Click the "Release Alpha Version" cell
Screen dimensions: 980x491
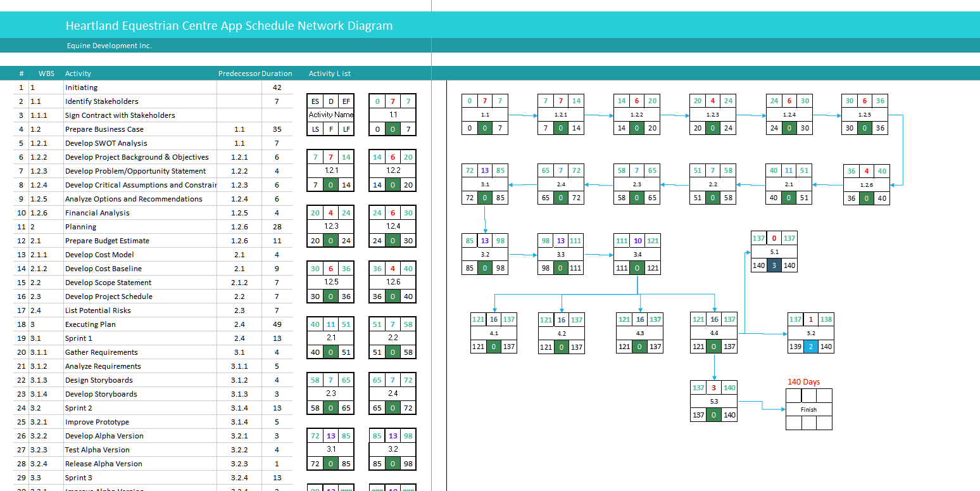[103, 464]
